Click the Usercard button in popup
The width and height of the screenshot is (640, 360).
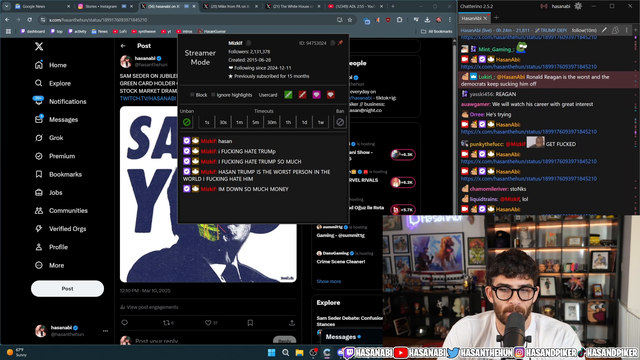[268, 95]
